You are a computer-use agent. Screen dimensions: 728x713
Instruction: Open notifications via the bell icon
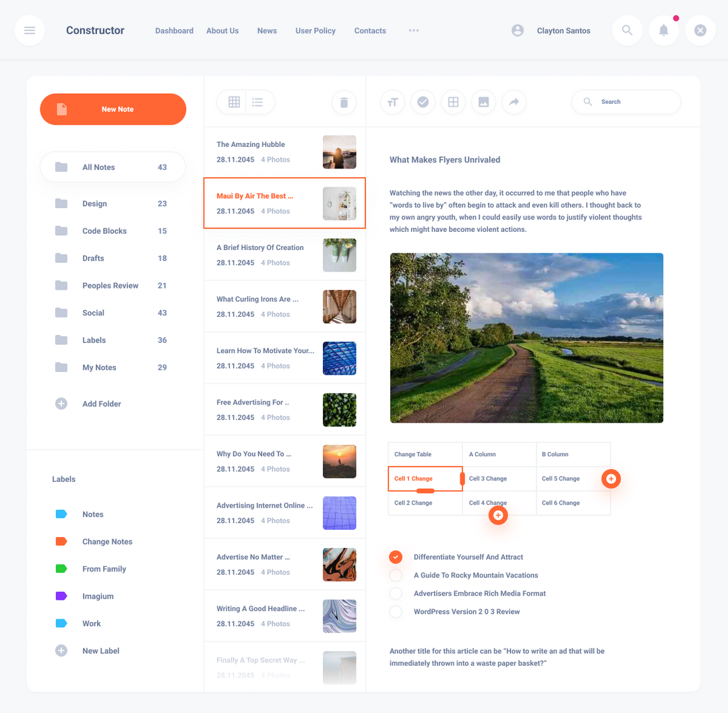coord(663,30)
